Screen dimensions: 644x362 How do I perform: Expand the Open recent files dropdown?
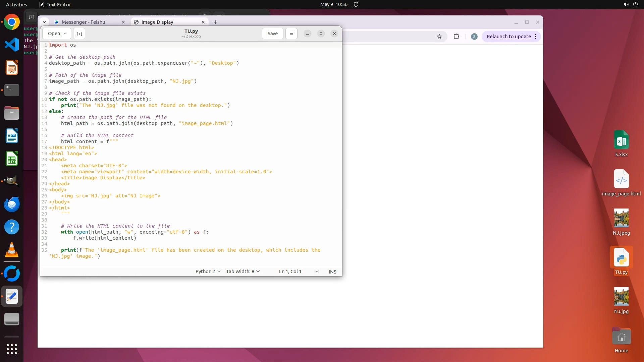(65, 34)
